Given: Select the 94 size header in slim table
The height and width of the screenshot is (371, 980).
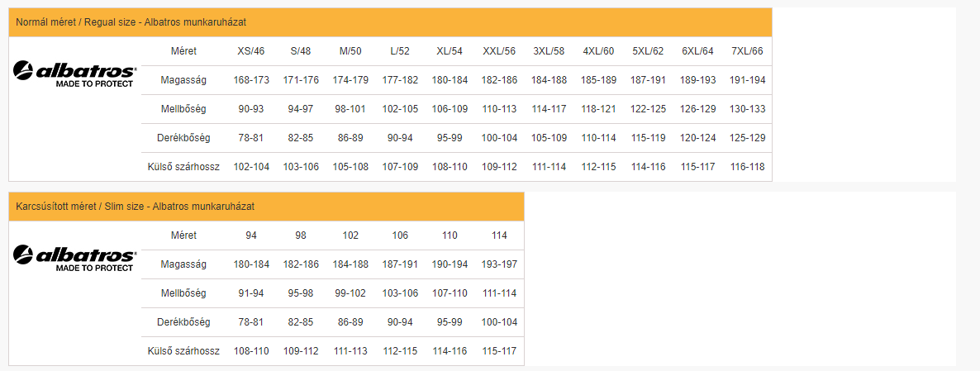Looking at the screenshot, I should [x=251, y=235].
